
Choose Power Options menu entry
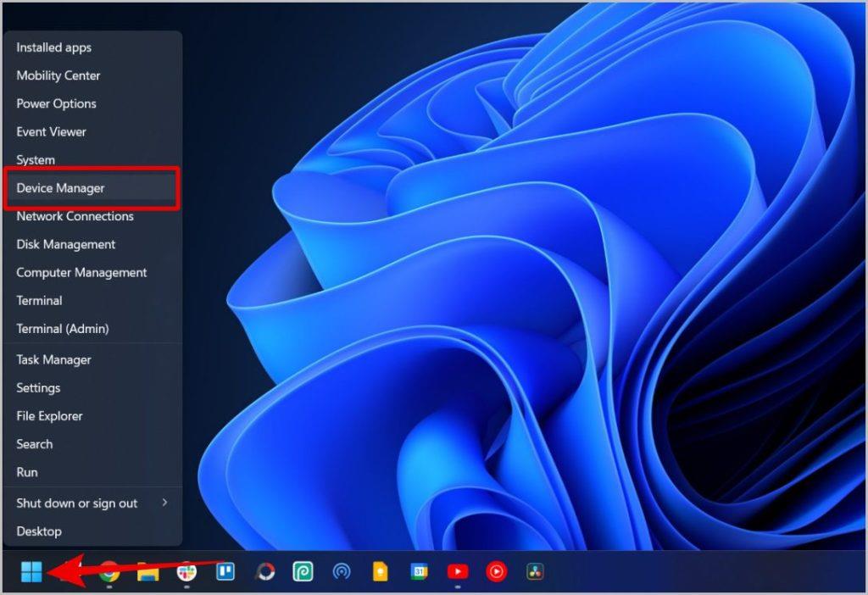click(92, 104)
